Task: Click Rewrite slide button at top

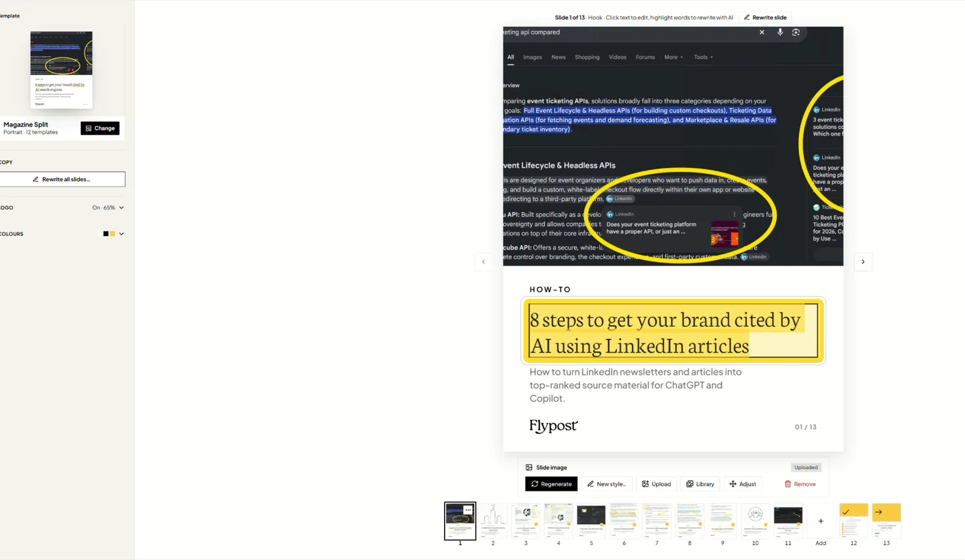Action: coord(765,17)
